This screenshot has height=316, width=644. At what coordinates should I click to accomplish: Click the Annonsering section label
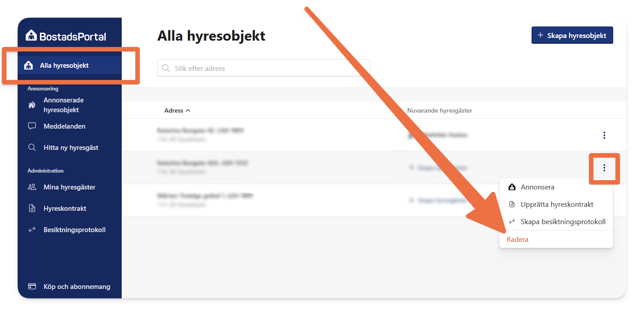(43, 89)
